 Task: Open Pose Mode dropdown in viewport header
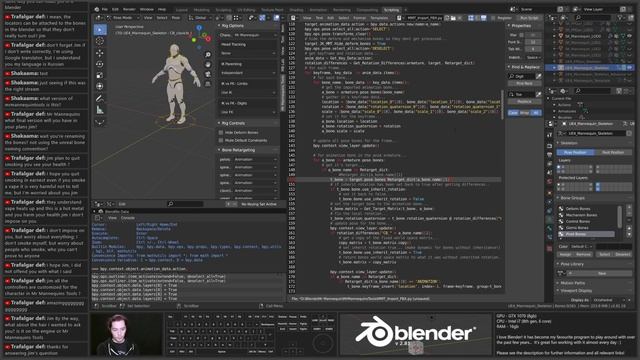click(x=122, y=18)
